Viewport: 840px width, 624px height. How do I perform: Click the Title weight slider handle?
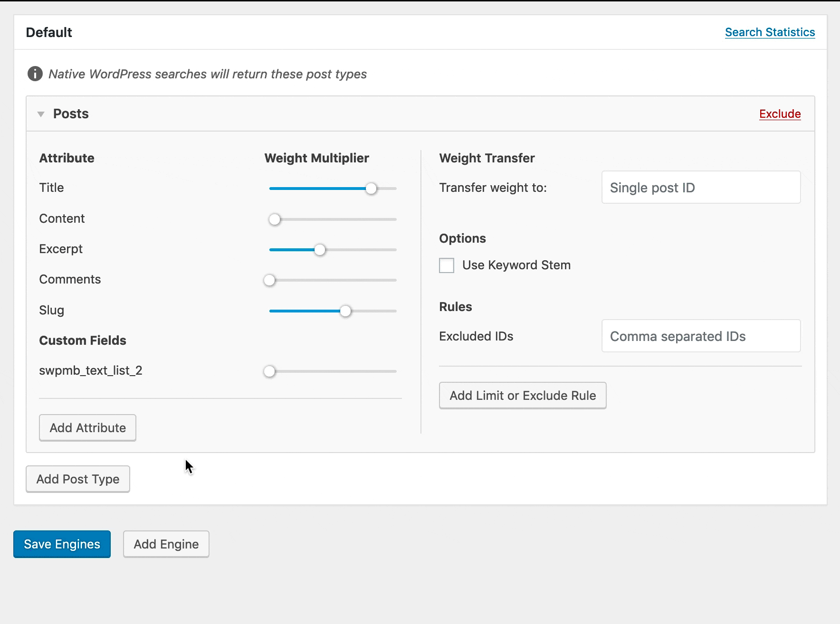click(x=371, y=189)
